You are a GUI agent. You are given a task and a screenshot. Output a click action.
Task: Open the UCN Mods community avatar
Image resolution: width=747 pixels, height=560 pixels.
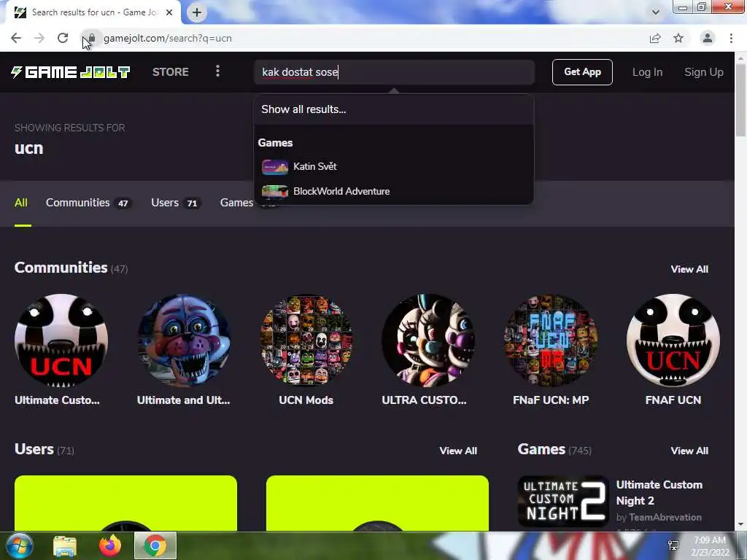(x=306, y=341)
